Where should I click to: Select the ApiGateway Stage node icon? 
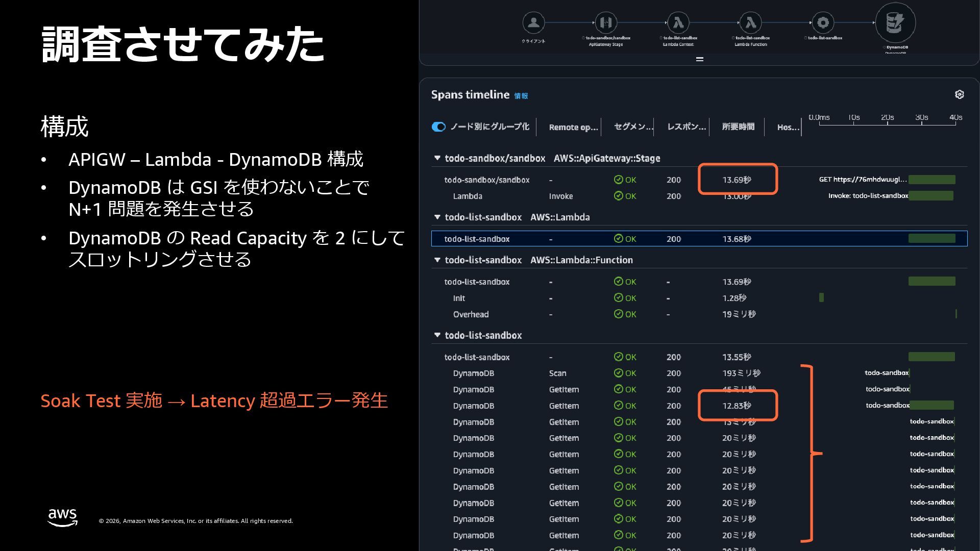[606, 22]
